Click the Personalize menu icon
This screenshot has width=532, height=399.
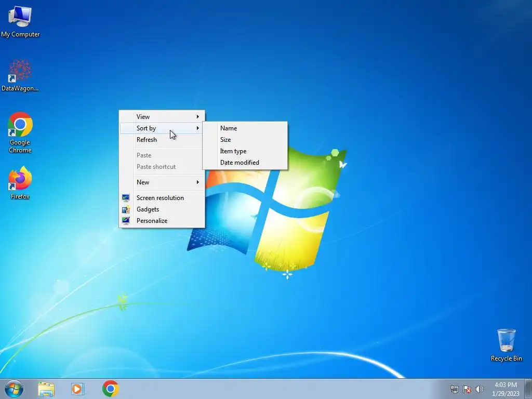[126, 221]
